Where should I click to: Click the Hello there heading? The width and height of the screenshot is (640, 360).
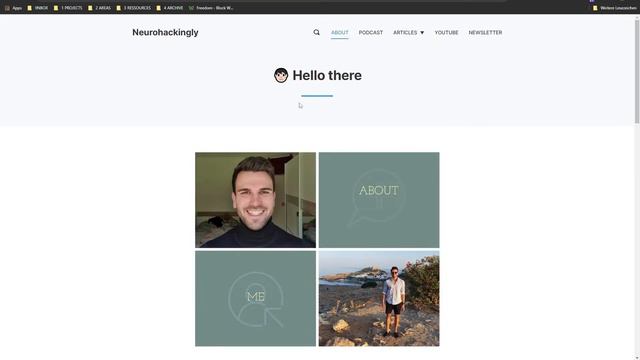(x=327, y=76)
